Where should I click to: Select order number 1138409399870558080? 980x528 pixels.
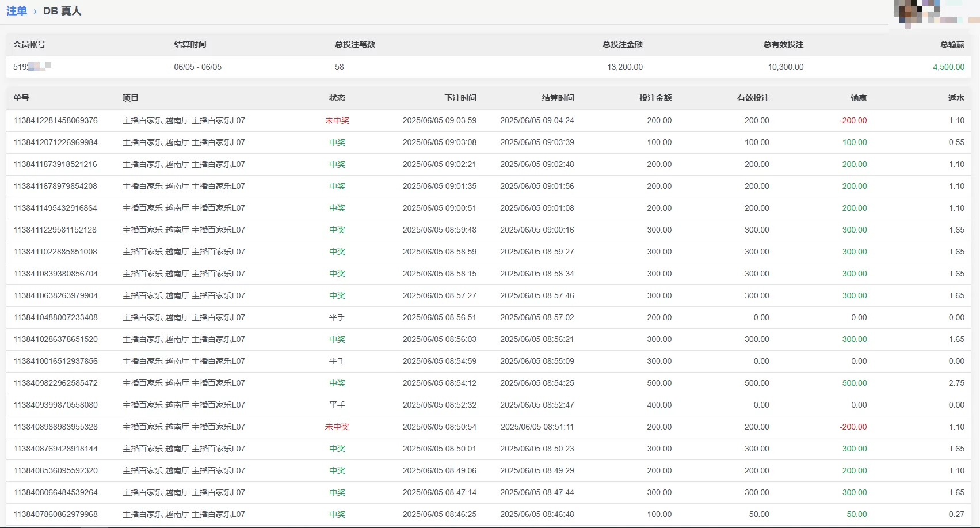(55, 405)
